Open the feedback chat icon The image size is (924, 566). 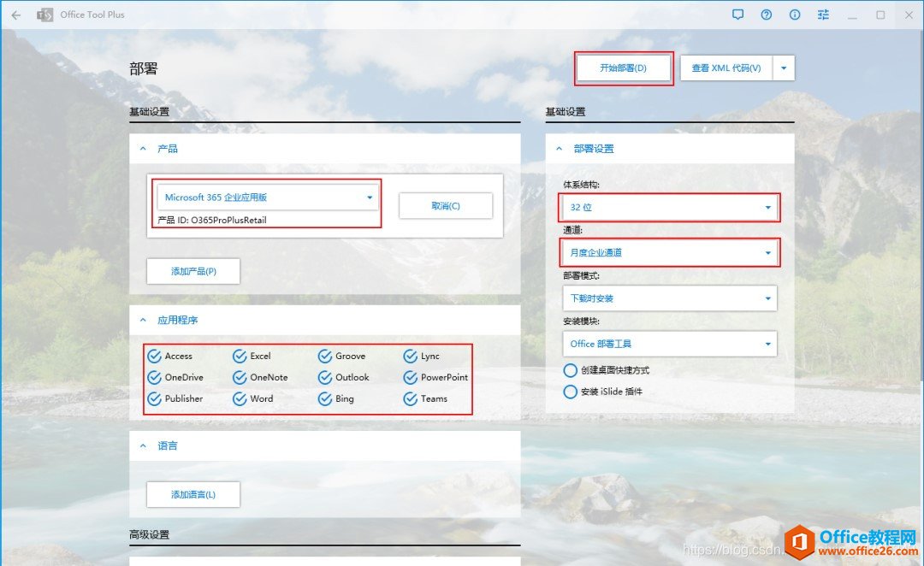point(738,15)
